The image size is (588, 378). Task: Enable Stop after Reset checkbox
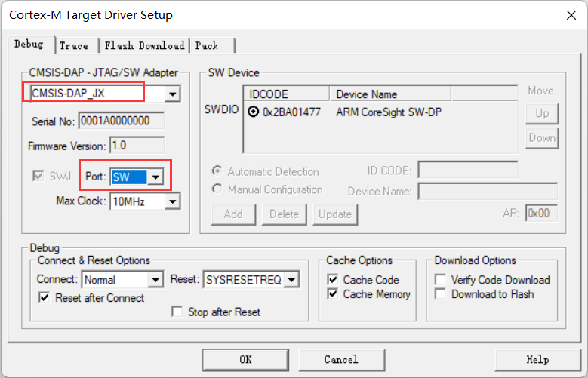pyautogui.click(x=177, y=312)
